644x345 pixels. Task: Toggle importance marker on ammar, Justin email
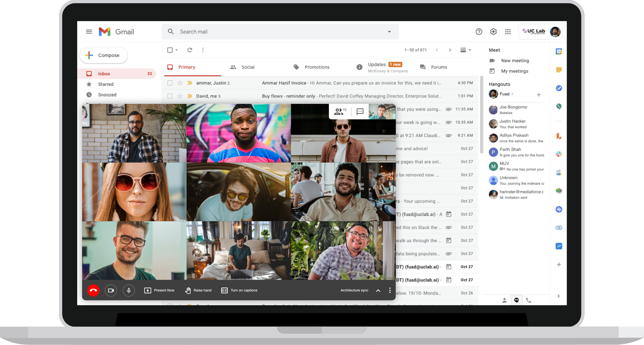[190, 83]
